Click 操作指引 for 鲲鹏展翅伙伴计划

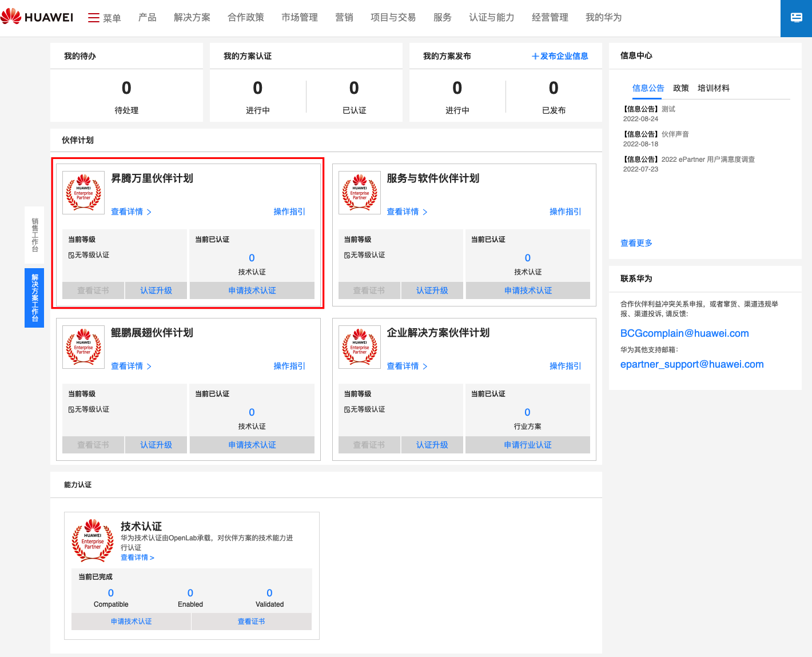point(289,366)
